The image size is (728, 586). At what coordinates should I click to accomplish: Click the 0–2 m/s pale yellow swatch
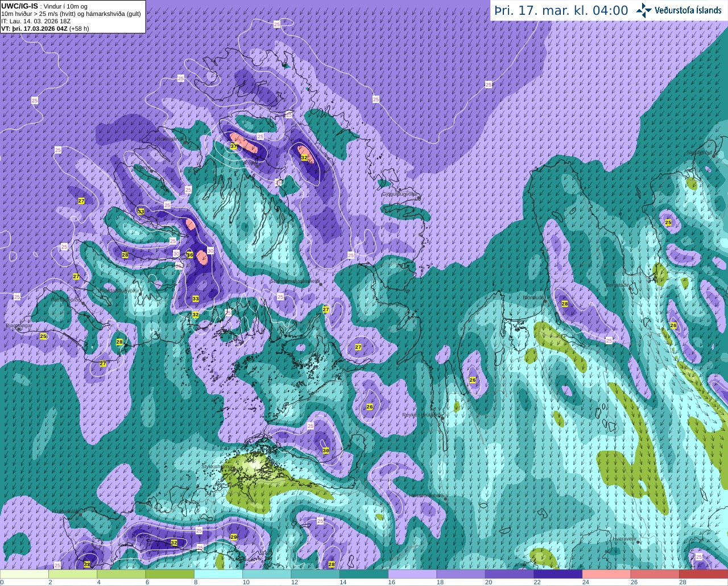point(25,573)
